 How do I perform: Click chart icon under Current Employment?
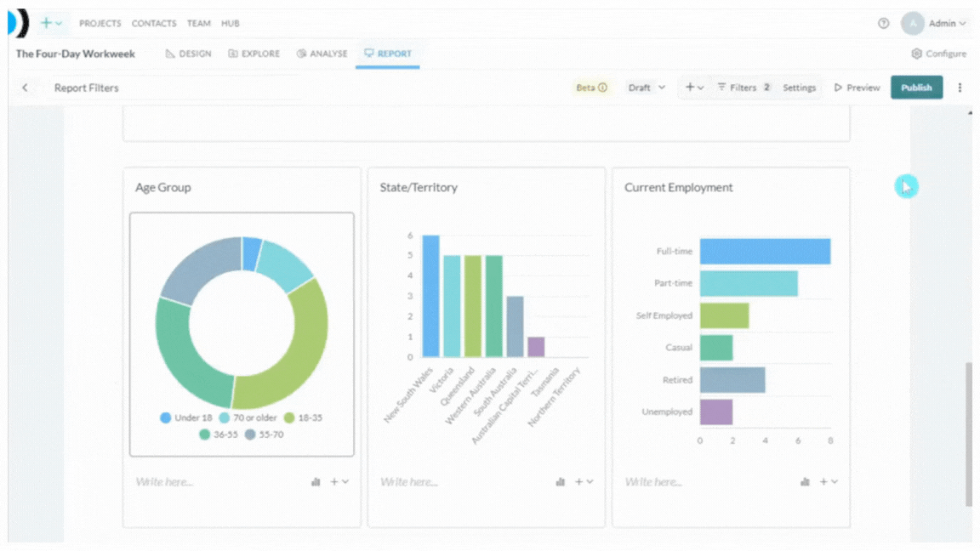click(805, 481)
